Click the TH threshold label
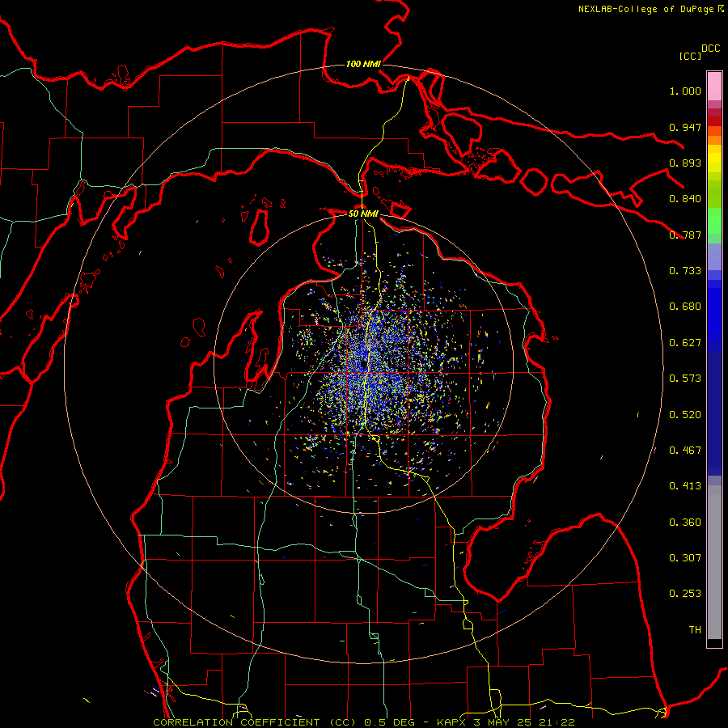Screen dimensions: 728x728 (695, 630)
